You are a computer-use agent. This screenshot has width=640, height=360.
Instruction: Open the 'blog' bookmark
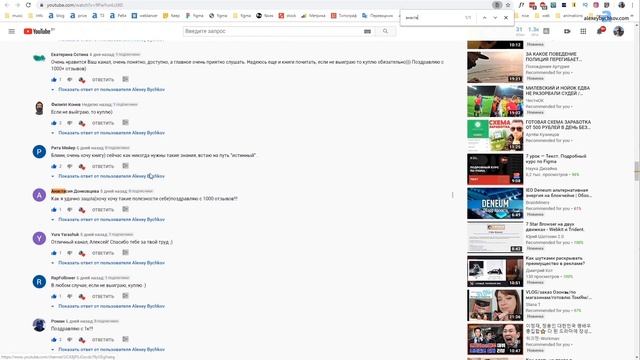click(56, 16)
